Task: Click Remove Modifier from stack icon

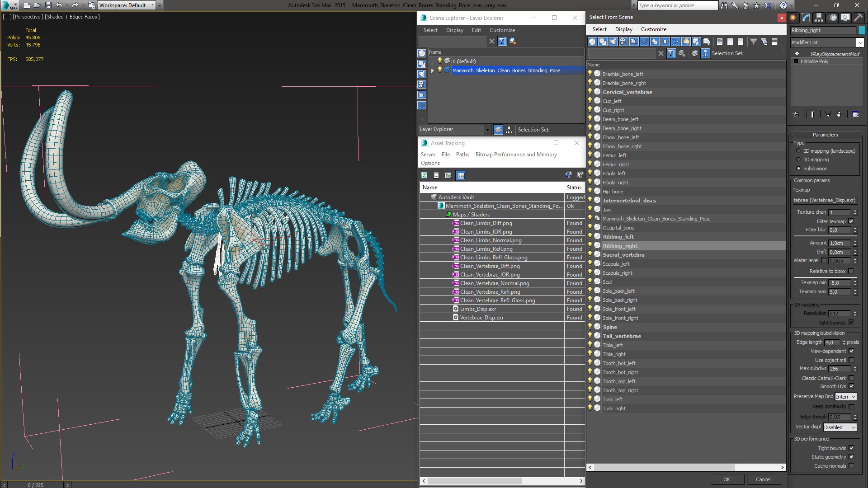Action: (839, 114)
